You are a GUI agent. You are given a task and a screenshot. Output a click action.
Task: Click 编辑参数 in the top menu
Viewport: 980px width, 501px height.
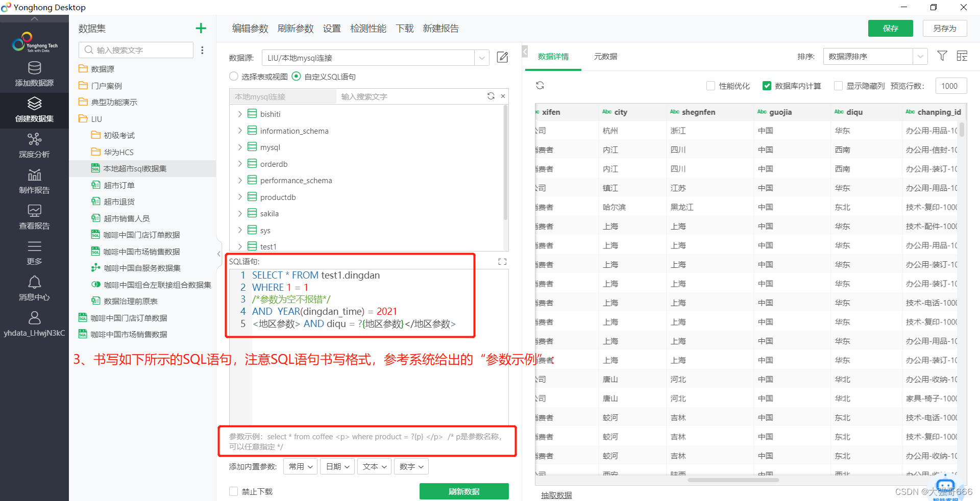250,29
